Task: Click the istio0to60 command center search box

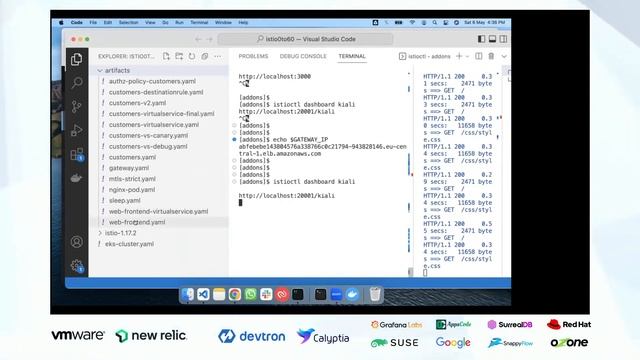Action: click(x=306, y=39)
